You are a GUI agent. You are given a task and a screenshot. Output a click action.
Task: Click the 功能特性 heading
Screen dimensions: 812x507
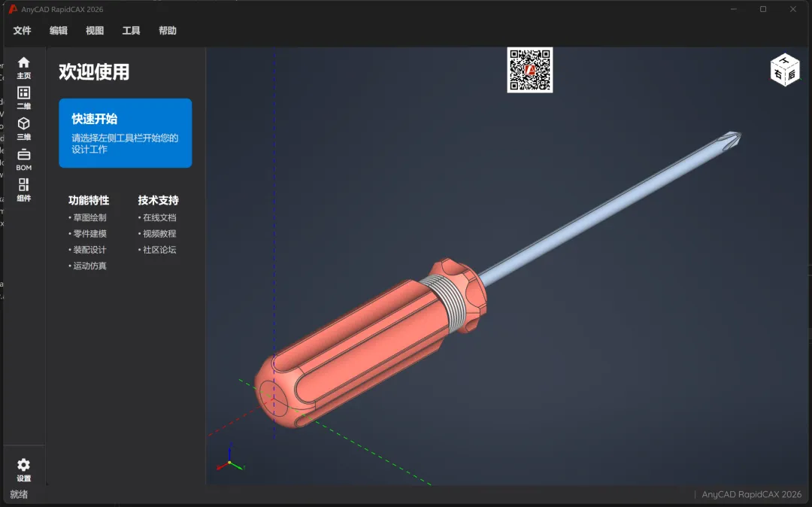coord(89,200)
